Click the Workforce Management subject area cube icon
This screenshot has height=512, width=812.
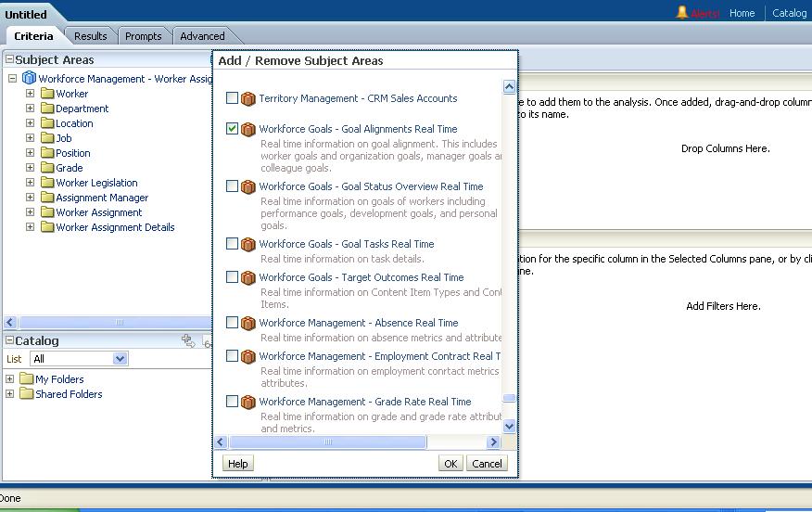pyautogui.click(x=29, y=78)
